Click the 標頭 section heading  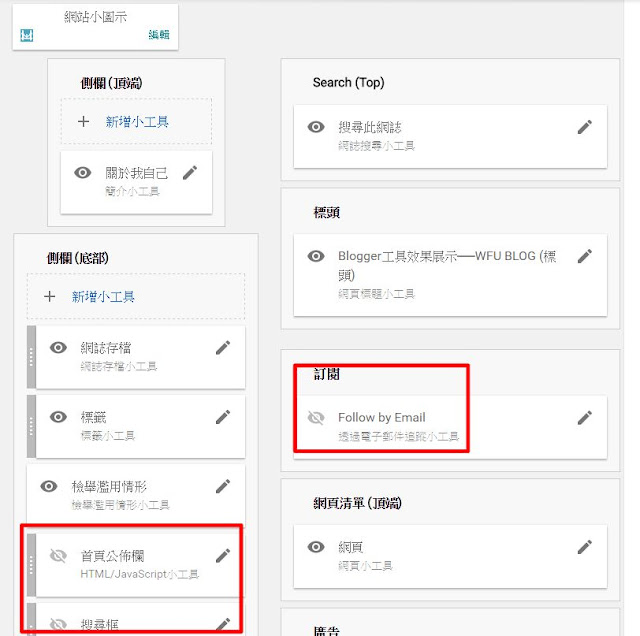point(327,212)
